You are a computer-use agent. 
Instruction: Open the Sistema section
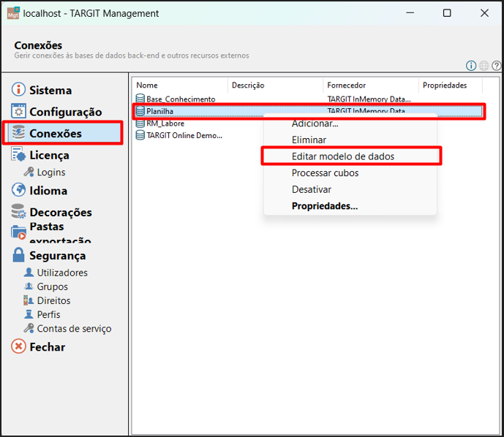(50, 90)
